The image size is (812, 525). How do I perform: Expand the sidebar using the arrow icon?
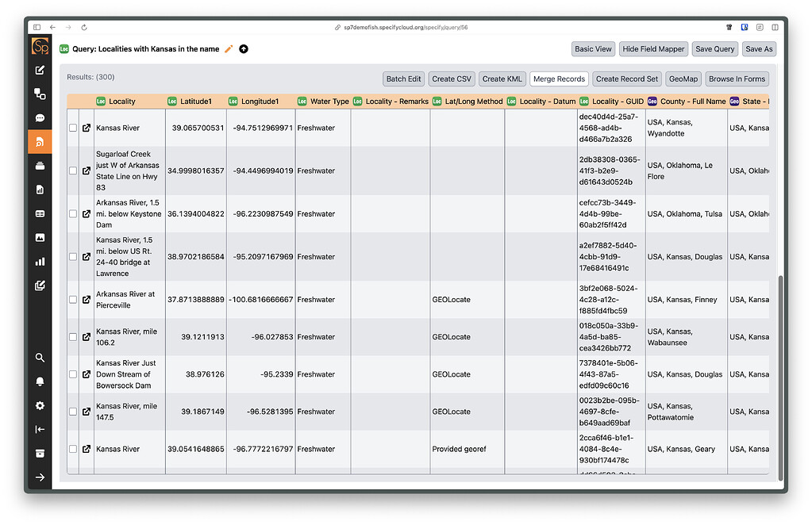(x=40, y=477)
